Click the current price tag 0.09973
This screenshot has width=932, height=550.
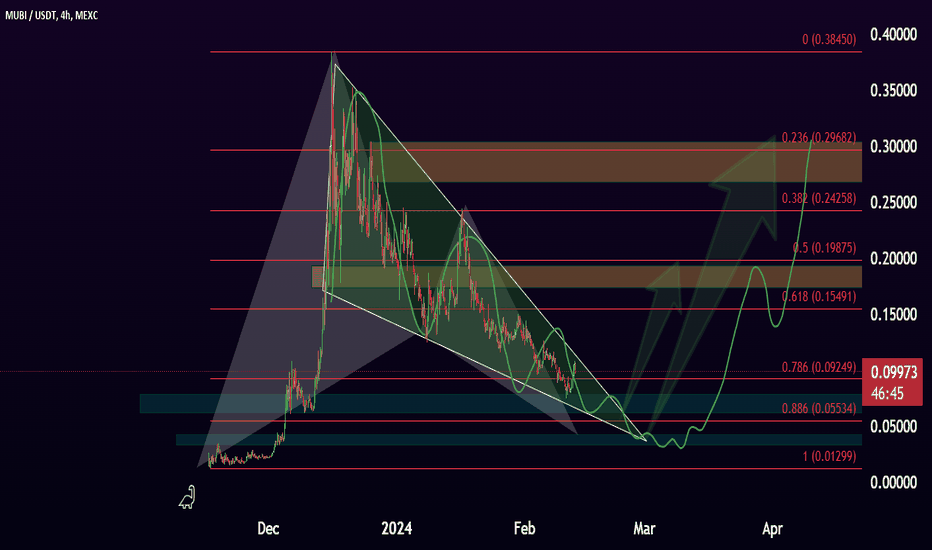click(894, 373)
